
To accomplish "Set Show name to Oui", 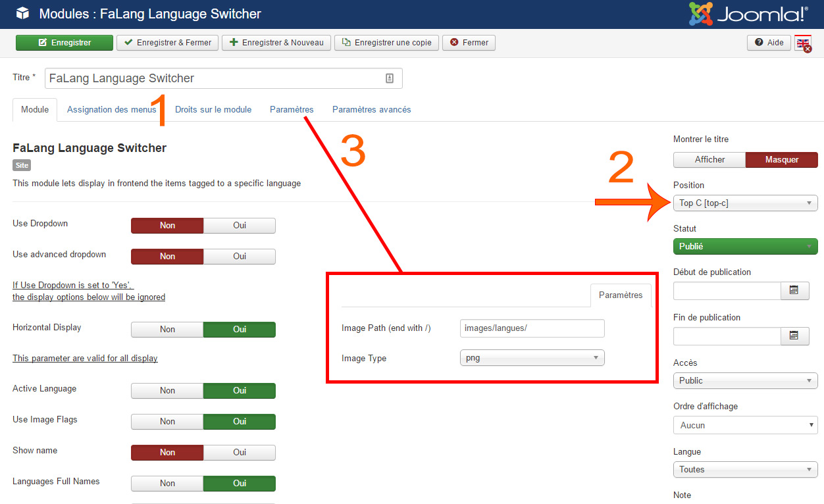I will 240,453.
